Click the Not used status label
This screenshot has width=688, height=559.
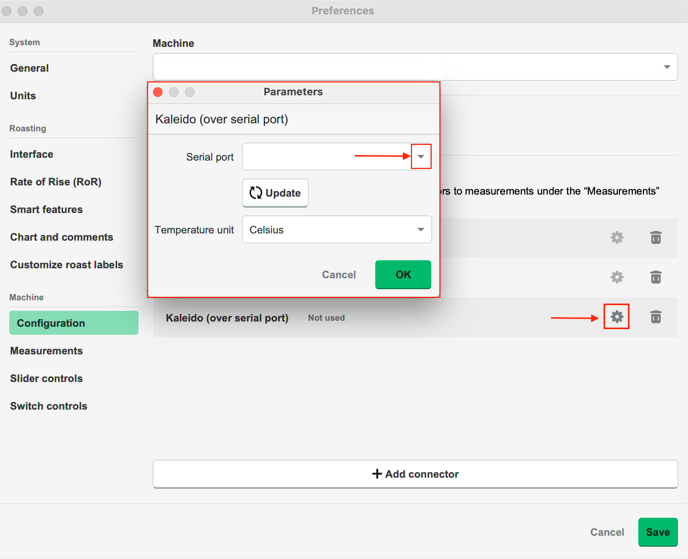click(x=326, y=318)
